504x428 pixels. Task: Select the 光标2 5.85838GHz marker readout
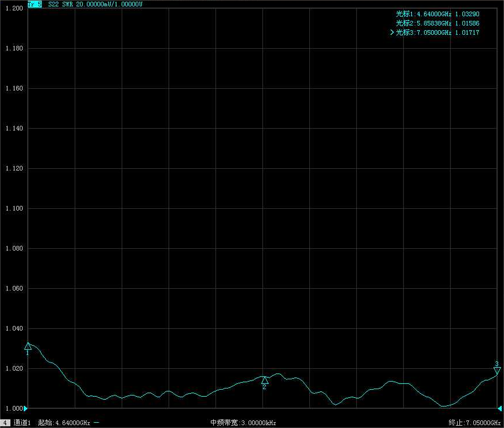coord(437,23)
